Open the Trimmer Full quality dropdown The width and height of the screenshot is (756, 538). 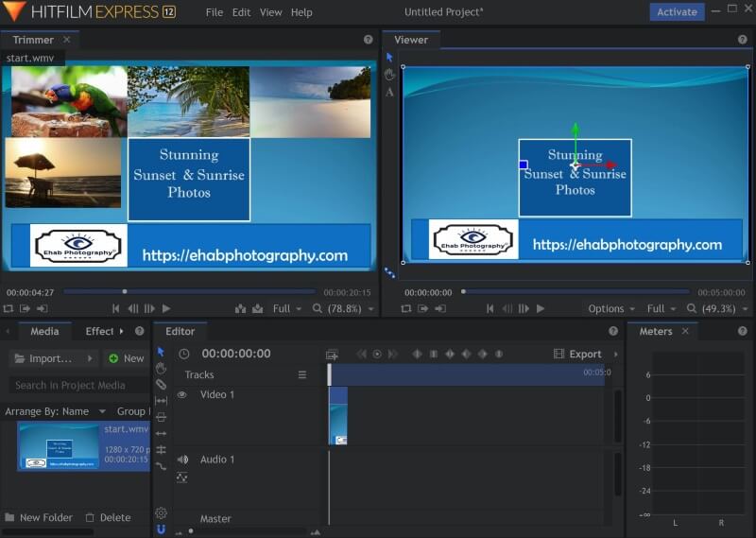coord(287,309)
